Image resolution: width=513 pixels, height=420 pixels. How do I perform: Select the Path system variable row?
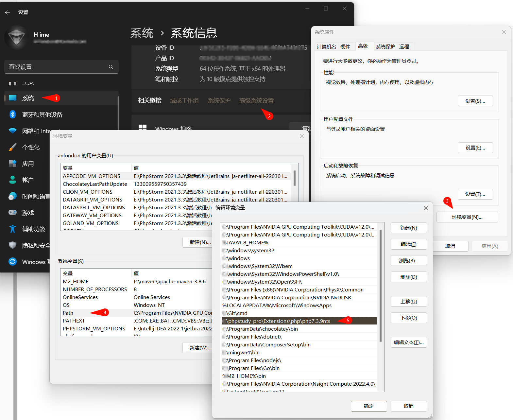(68, 313)
